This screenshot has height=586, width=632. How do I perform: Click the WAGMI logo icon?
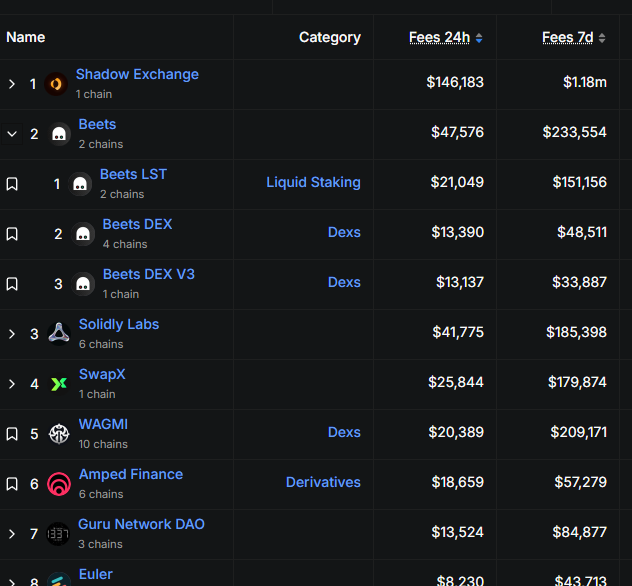[x=59, y=434]
